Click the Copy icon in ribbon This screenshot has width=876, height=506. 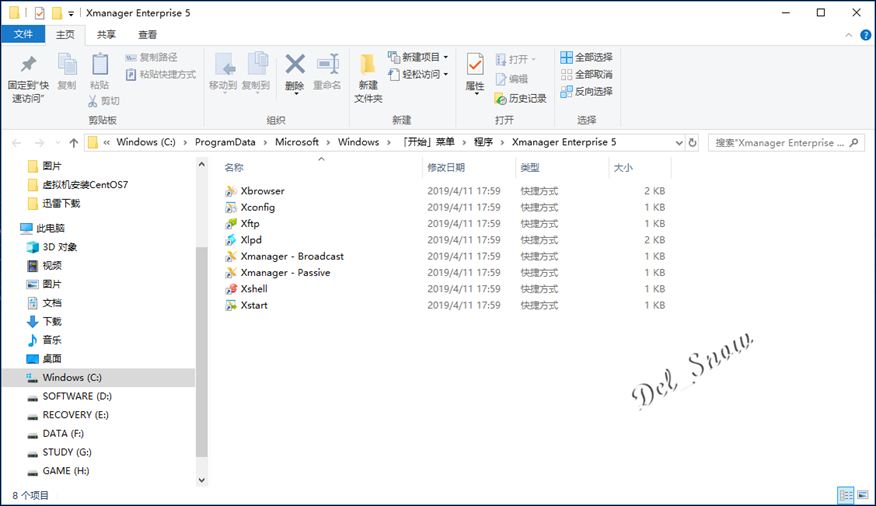[x=67, y=65]
